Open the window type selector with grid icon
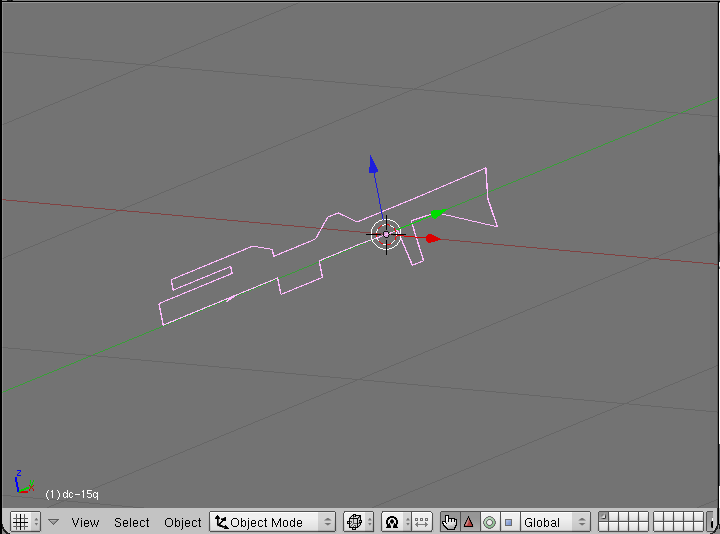The height and width of the screenshot is (534, 720). tap(25, 522)
